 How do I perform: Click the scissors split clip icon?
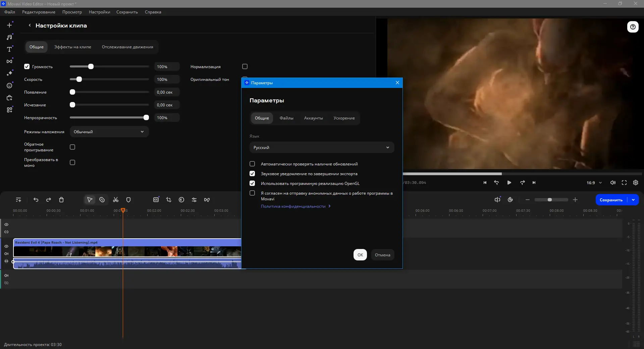pos(116,200)
